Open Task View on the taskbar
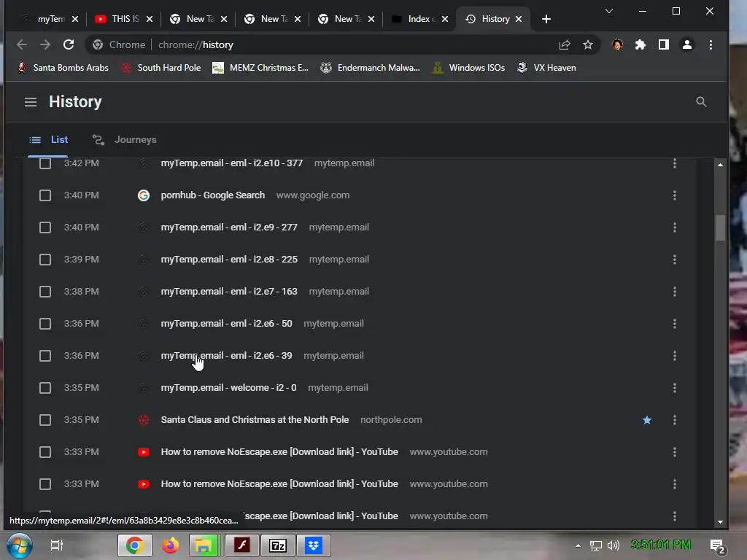This screenshot has height=560, width=747. [57, 545]
